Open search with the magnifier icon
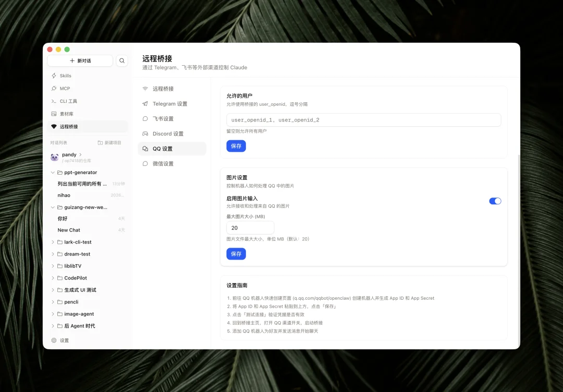Viewport: 563px width, 392px height. click(x=121, y=60)
